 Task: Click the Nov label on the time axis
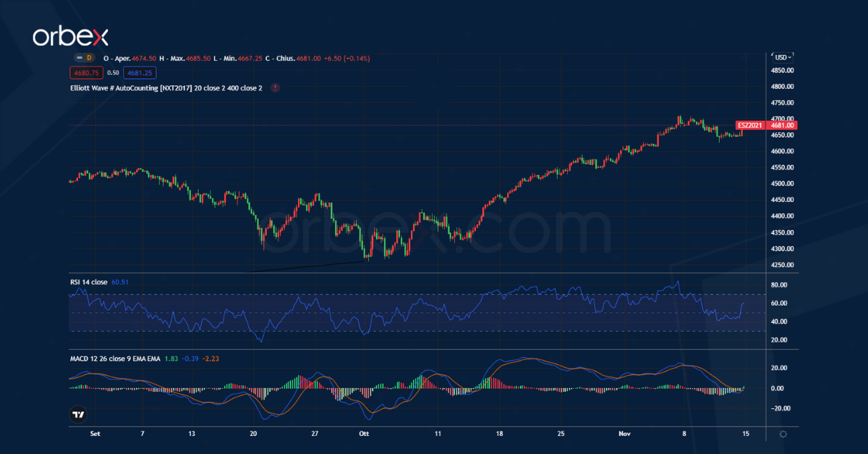pos(624,433)
